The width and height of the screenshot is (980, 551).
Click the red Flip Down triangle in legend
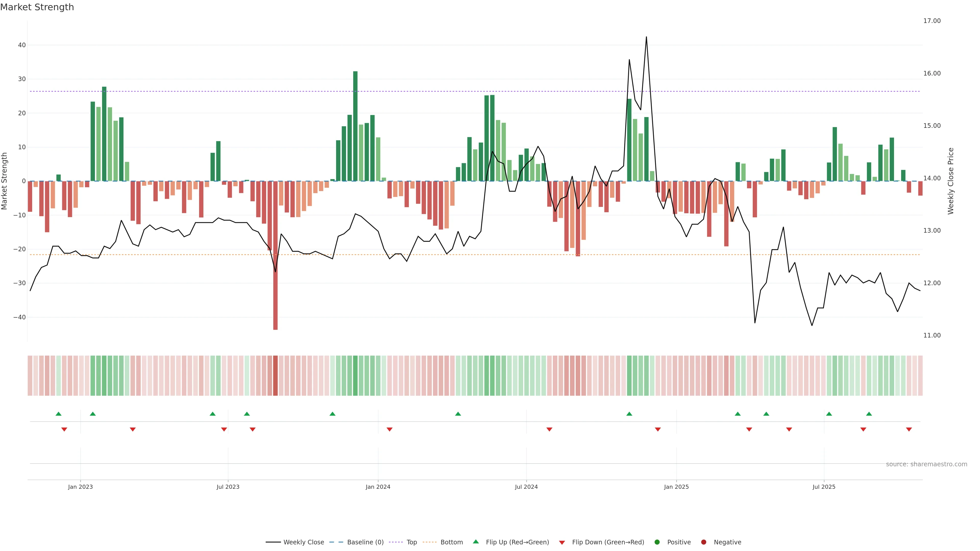[x=562, y=543]
